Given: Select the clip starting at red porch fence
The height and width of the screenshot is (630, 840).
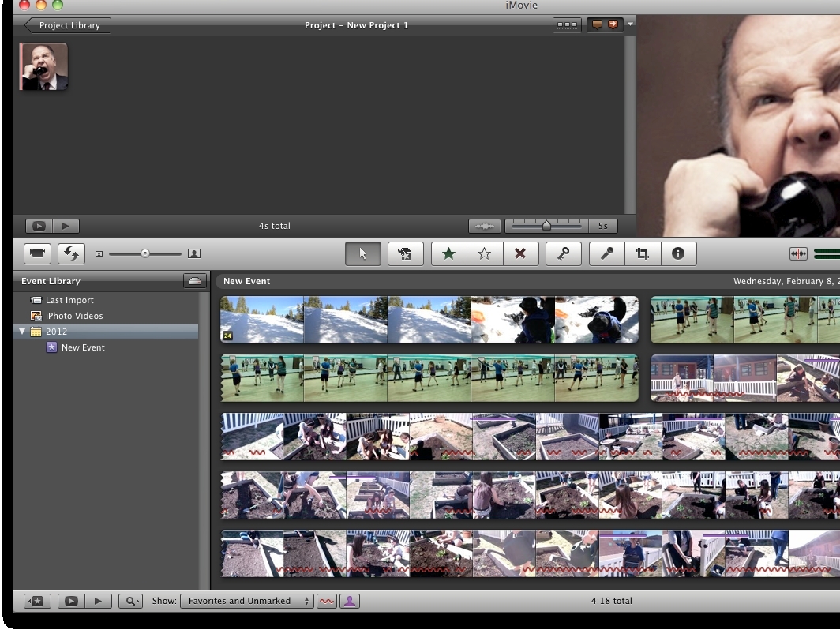Looking at the screenshot, I should pos(745,378).
